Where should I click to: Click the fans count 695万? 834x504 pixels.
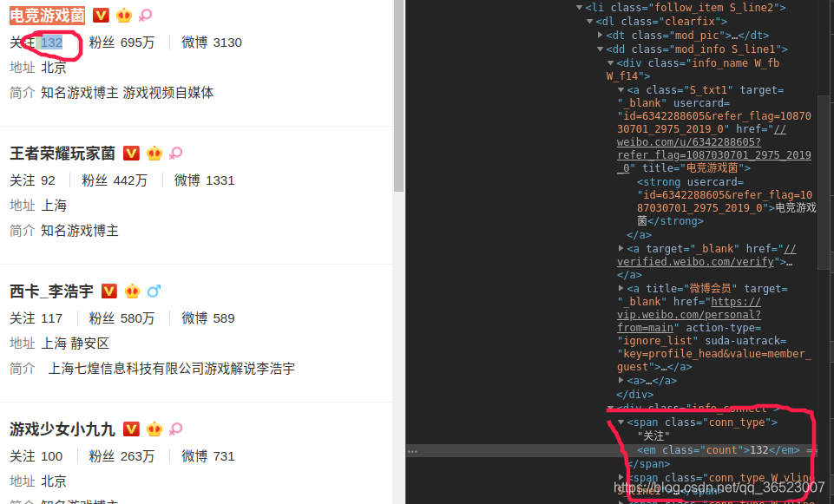coord(137,43)
